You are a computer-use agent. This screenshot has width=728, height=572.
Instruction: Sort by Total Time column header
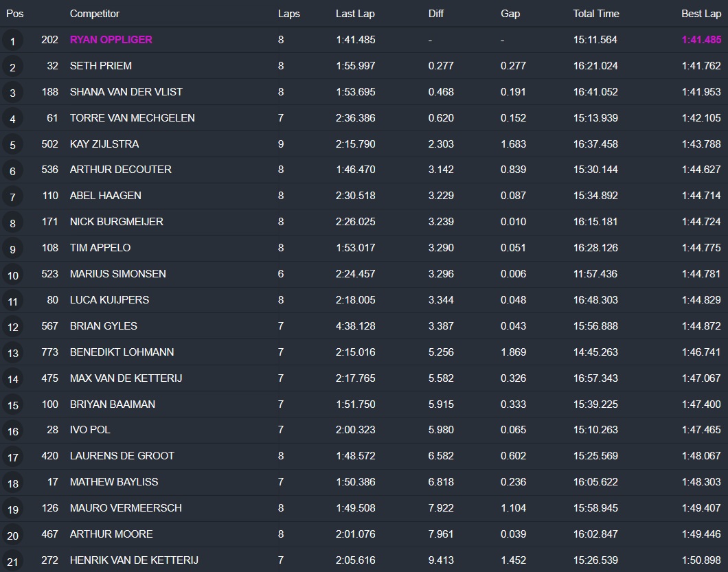pos(595,14)
